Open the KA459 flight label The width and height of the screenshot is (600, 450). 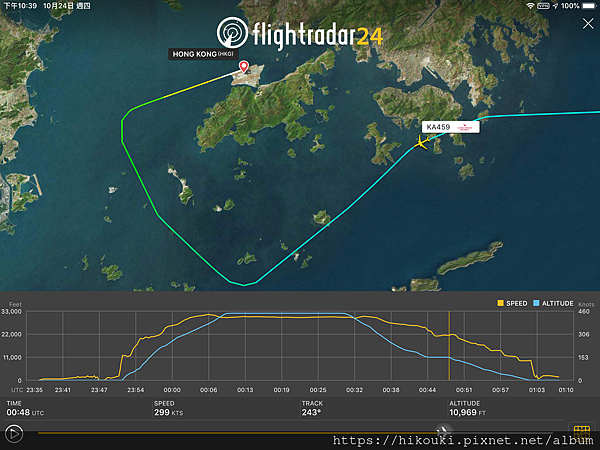450,127
